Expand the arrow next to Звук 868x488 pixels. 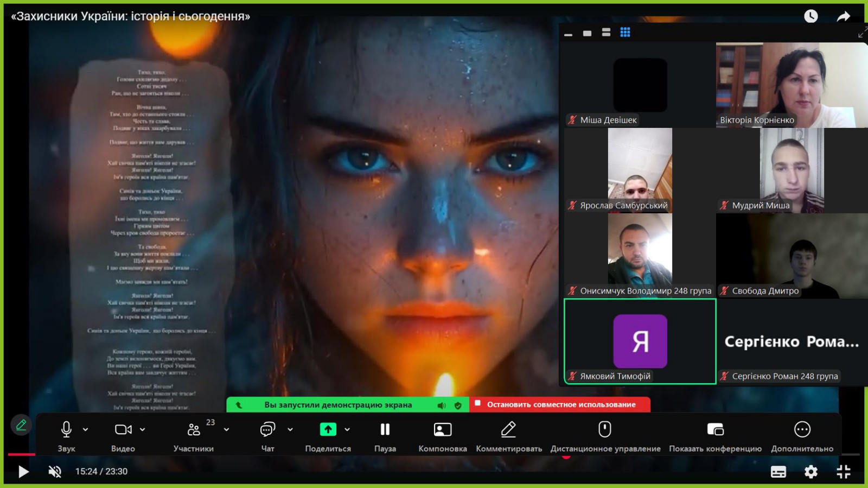[x=86, y=429]
